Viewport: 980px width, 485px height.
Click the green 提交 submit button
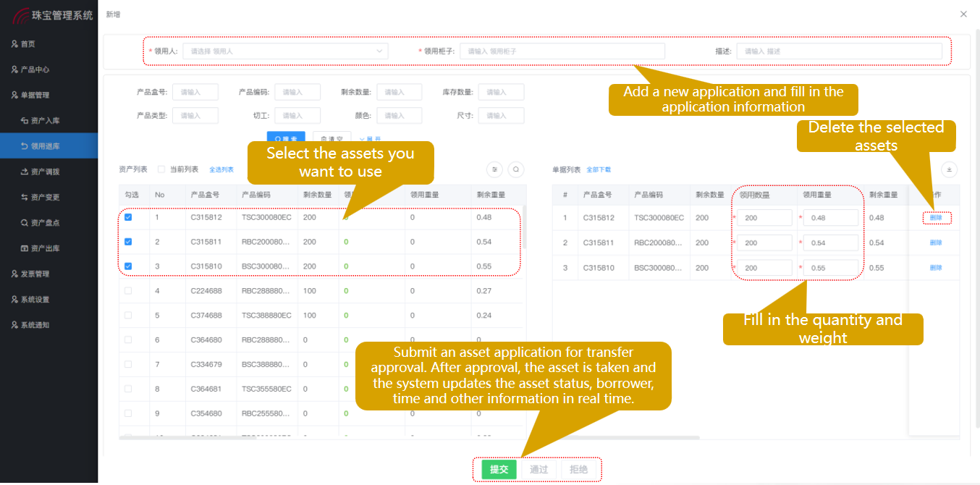click(499, 470)
